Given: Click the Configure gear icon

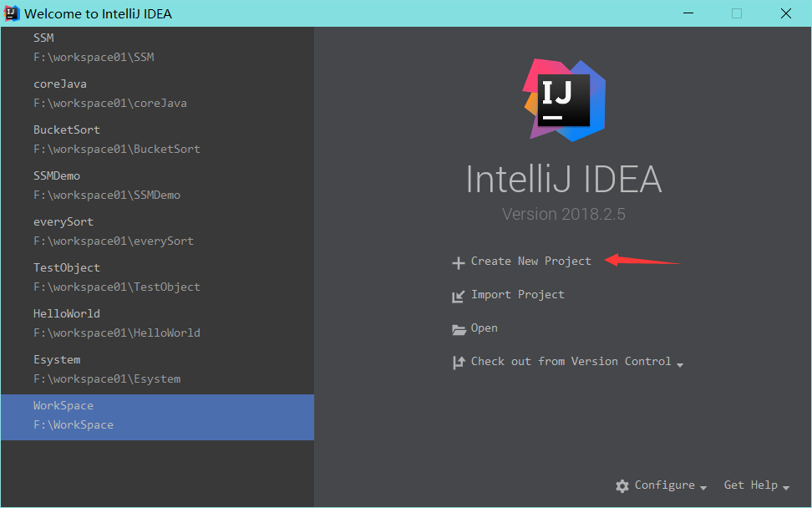Looking at the screenshot, I should 622,485.
